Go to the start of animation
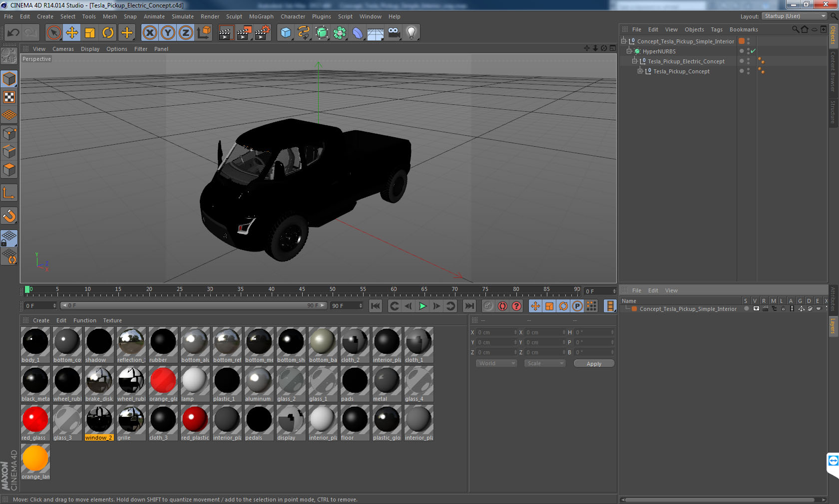Viewport: 839px width, 504px height. coord(376,306)
